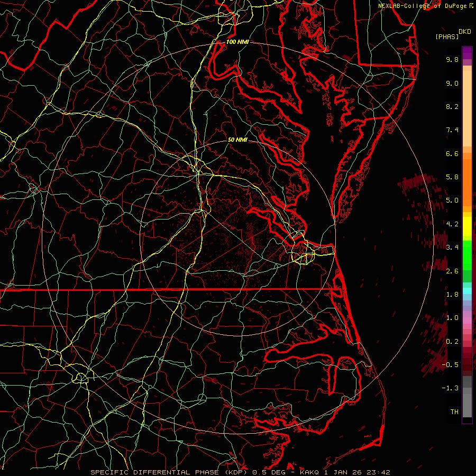Click the 9.8 value on color scale
The height and width of the screenshot is (476, 476).
click(452, 59)
